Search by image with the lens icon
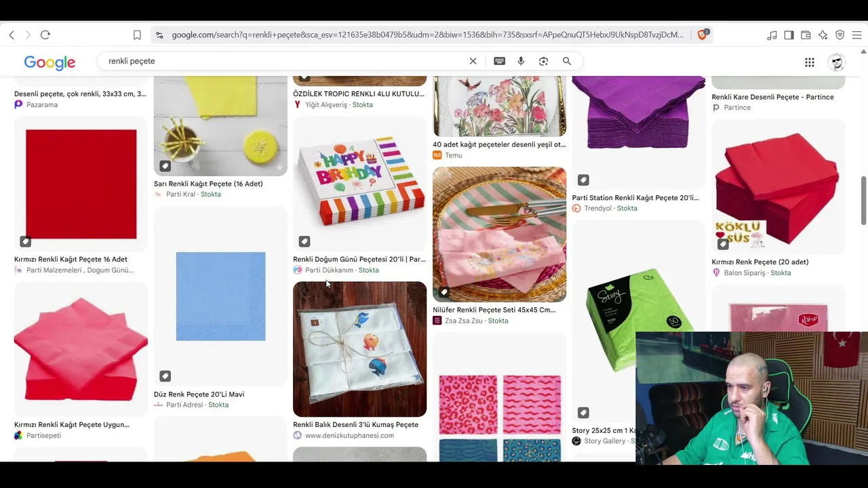The height and width of the screenshot is (488, 868). pyautogui.click(x=543, y=61)
